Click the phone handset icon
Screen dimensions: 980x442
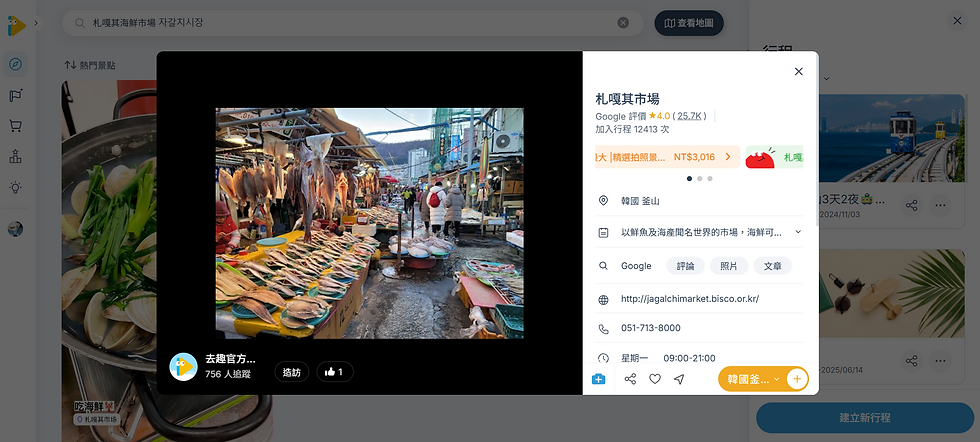(603, 329)
